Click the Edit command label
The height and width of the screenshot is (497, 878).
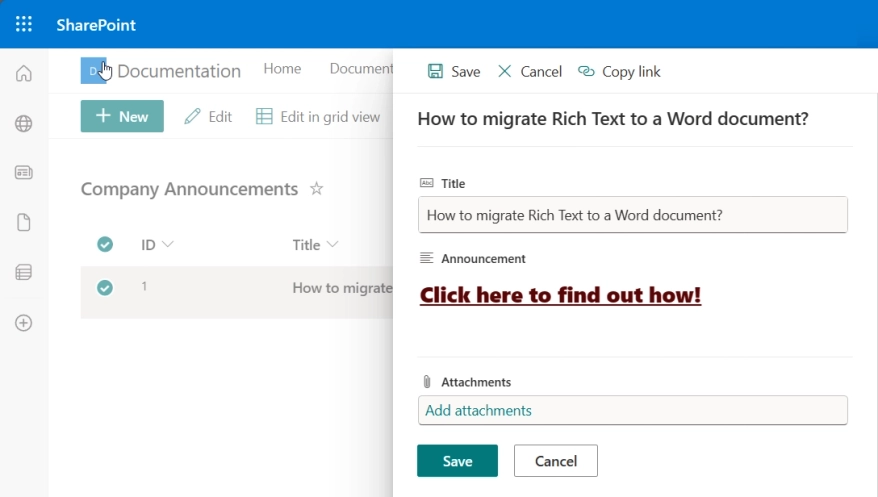(x=220, y=116)
